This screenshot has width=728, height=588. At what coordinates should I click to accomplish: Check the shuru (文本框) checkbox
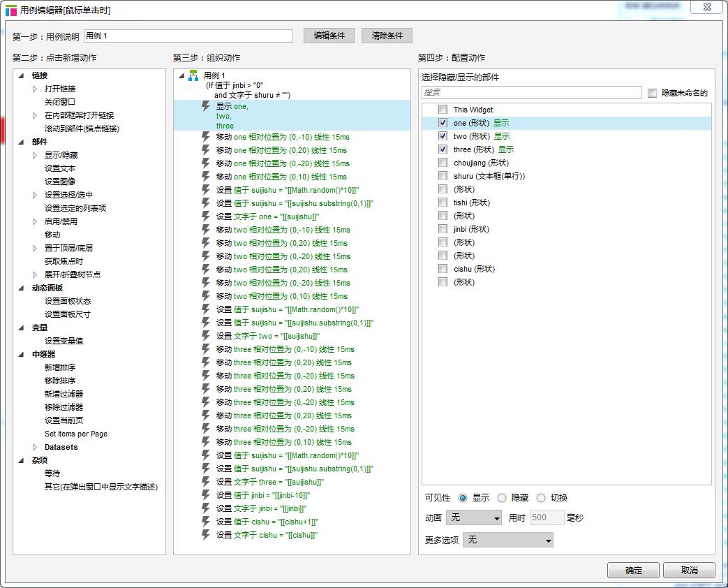tap(443, 175)
